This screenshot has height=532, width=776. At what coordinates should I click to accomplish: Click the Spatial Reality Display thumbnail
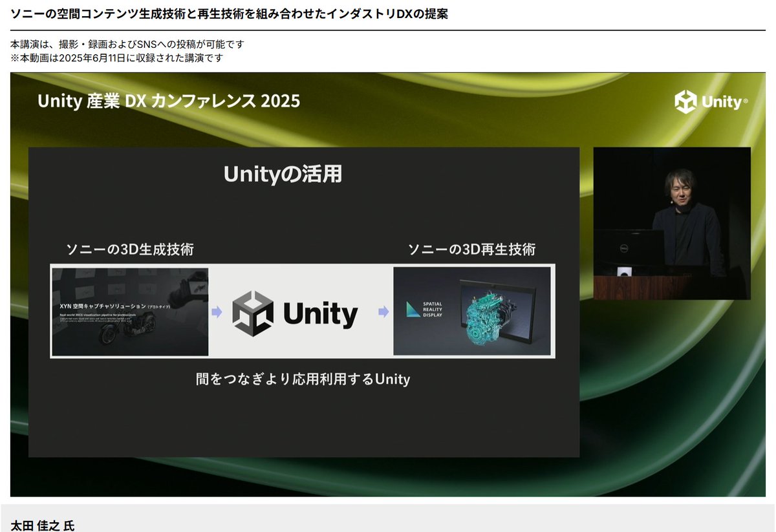tap(472, 311)
